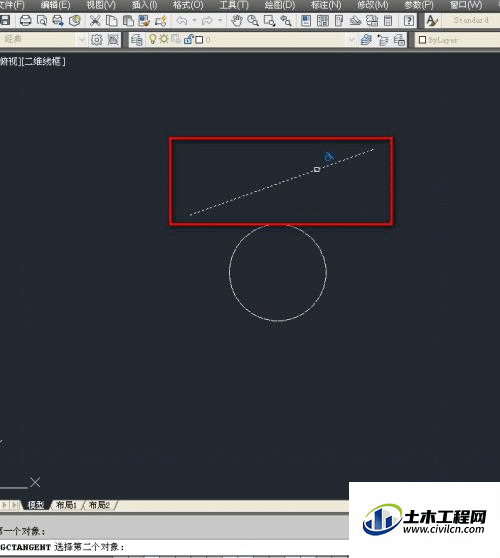Open QuickCalc calculator icon

[x=388, y=20]
